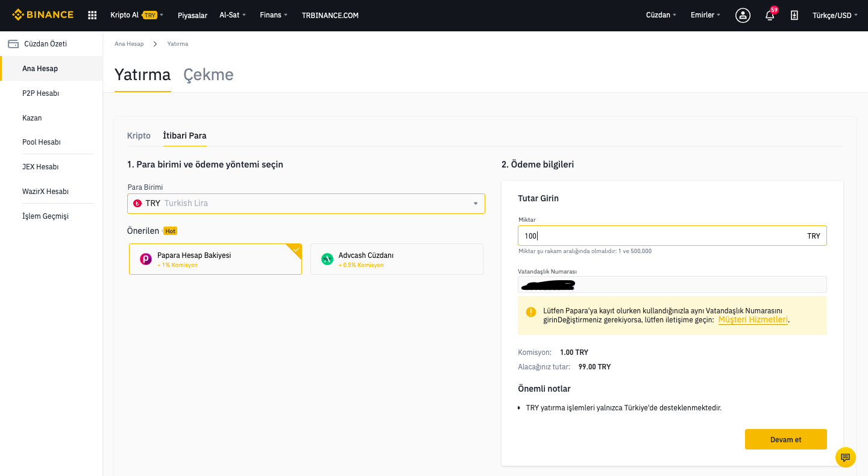Viewport: 868px width, 476px height.
Task: Click the yellow warning info icon
Action: (530, 312)
